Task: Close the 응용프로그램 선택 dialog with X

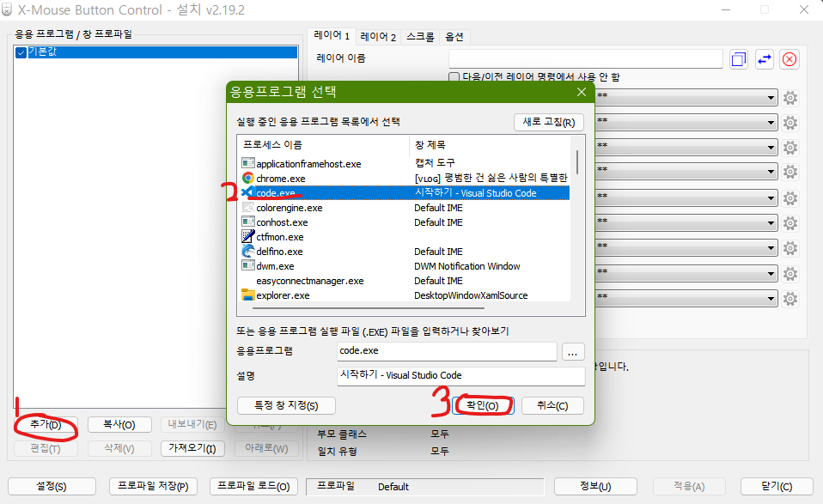Action: click(x=582, y=92)
